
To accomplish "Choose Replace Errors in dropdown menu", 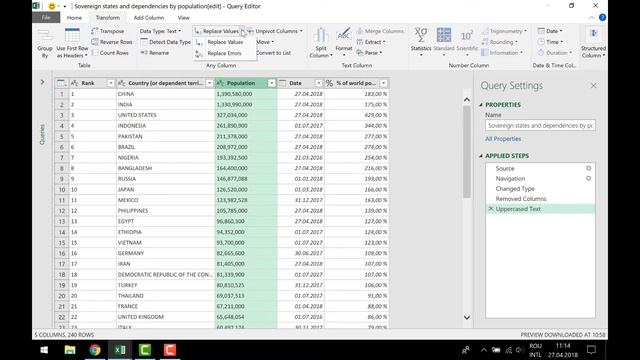I will point(224,53).
